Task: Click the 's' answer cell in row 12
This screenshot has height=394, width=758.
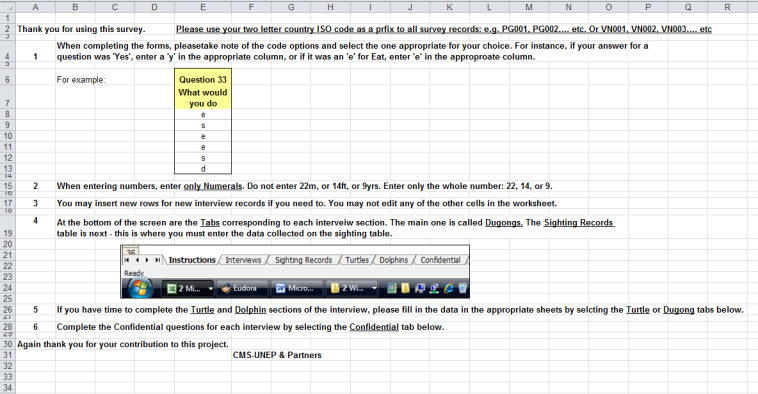Action: click(x=203, y=158)
